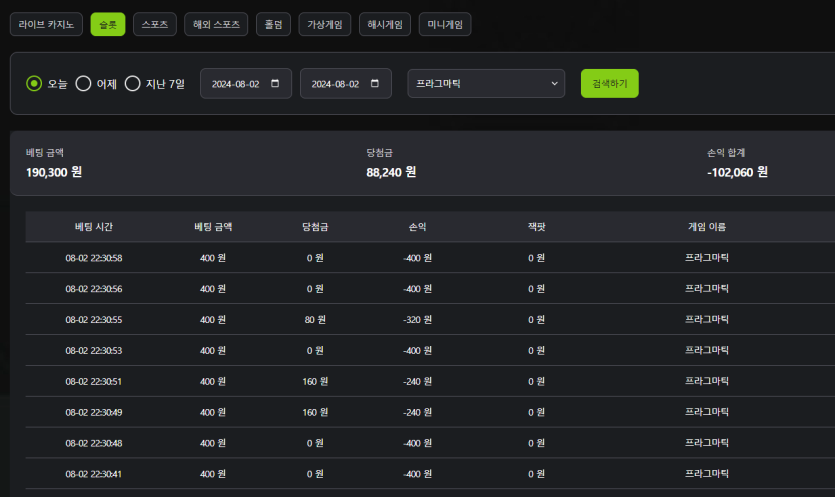Click the 베팅 시간 column header
This screenshot has width=835, height=497.
(x=94, y=227)
